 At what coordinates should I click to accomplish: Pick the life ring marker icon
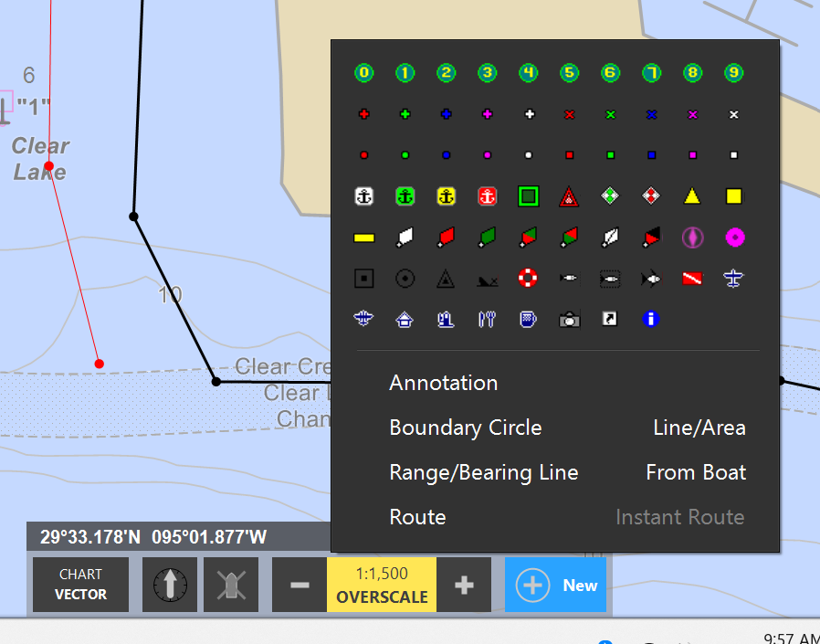tap(528, 278)
